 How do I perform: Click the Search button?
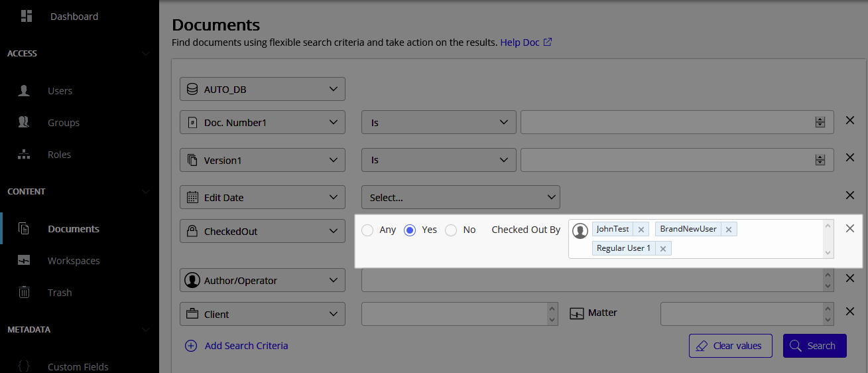pos(814,346)
